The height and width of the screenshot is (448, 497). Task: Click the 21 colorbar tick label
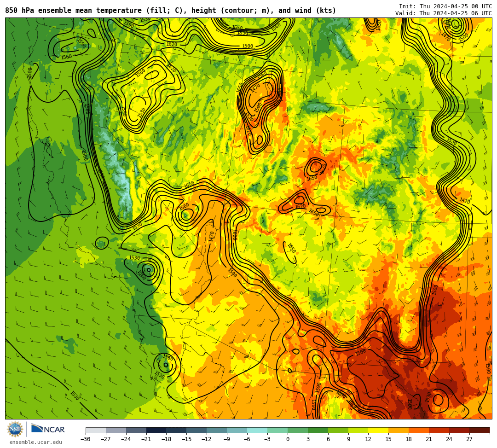point(429,439)
